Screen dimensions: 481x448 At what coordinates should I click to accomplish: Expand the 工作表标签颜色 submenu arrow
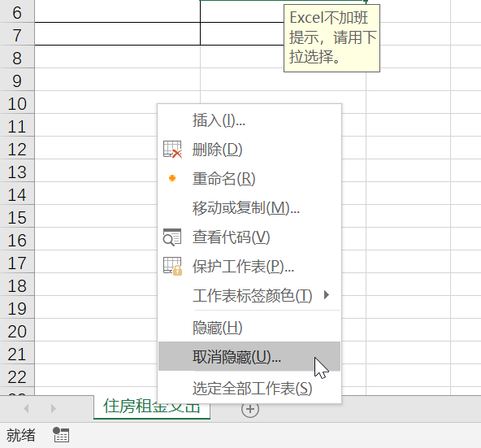click(327, 295)
